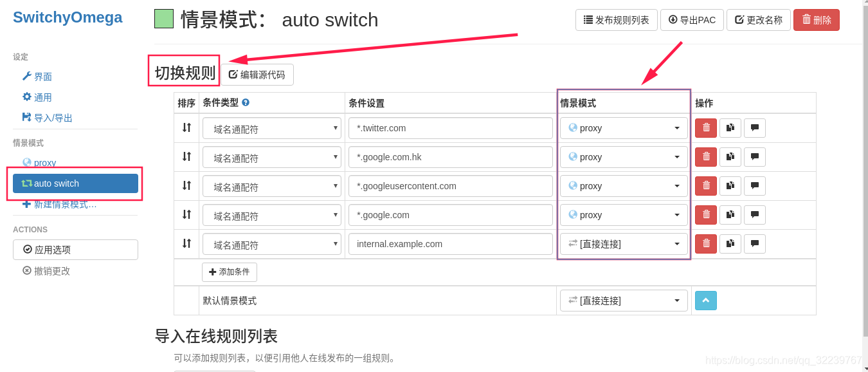Click sort handle of *.google.com row

click(x=186, y=214)
